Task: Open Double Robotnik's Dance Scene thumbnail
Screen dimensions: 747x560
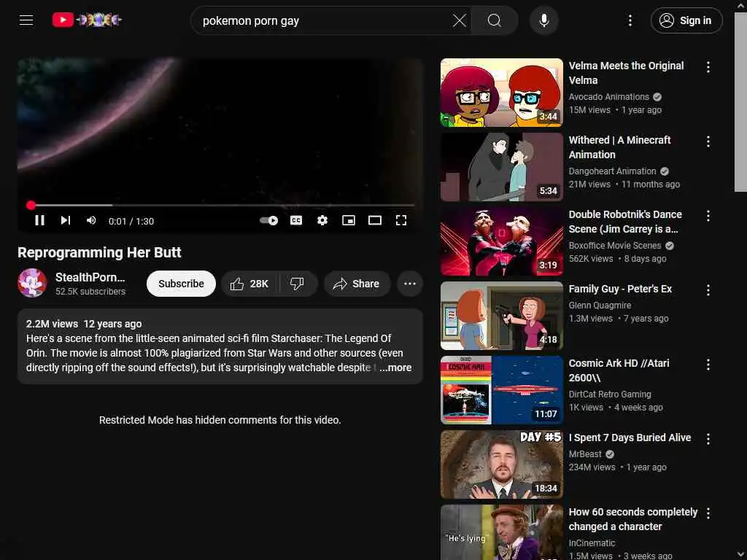Action: (501, 241)
